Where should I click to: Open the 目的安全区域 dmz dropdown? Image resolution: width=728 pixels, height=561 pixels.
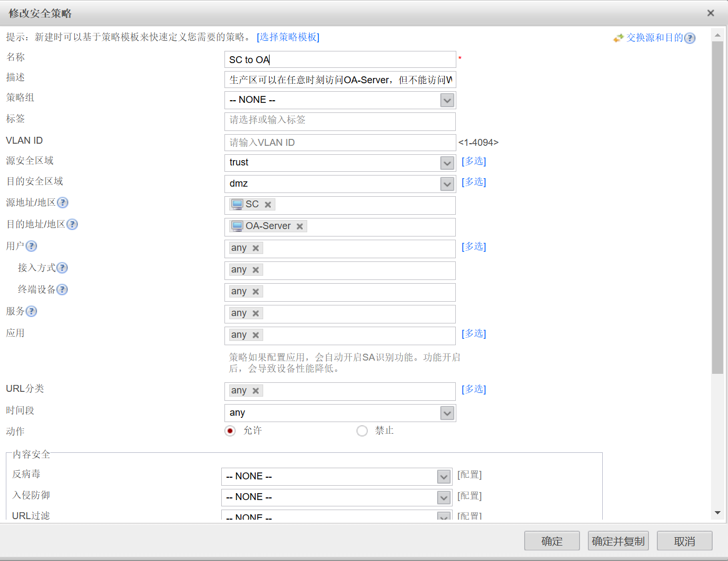tap(447, 184)
